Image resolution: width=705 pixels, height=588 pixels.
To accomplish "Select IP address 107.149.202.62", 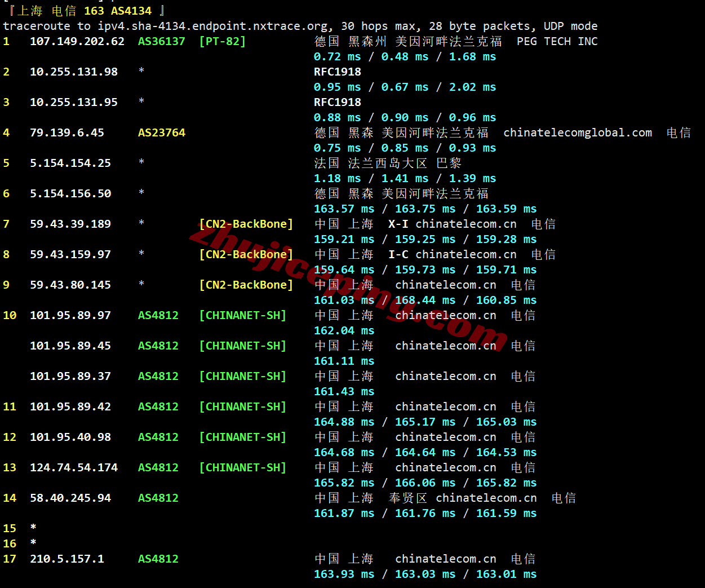I will (x=77, y=41).
